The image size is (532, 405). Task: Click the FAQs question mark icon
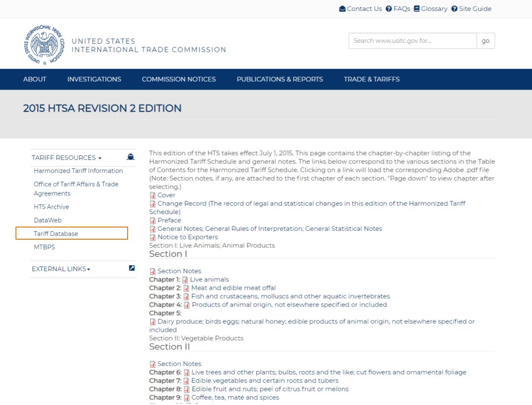point(389,9)
